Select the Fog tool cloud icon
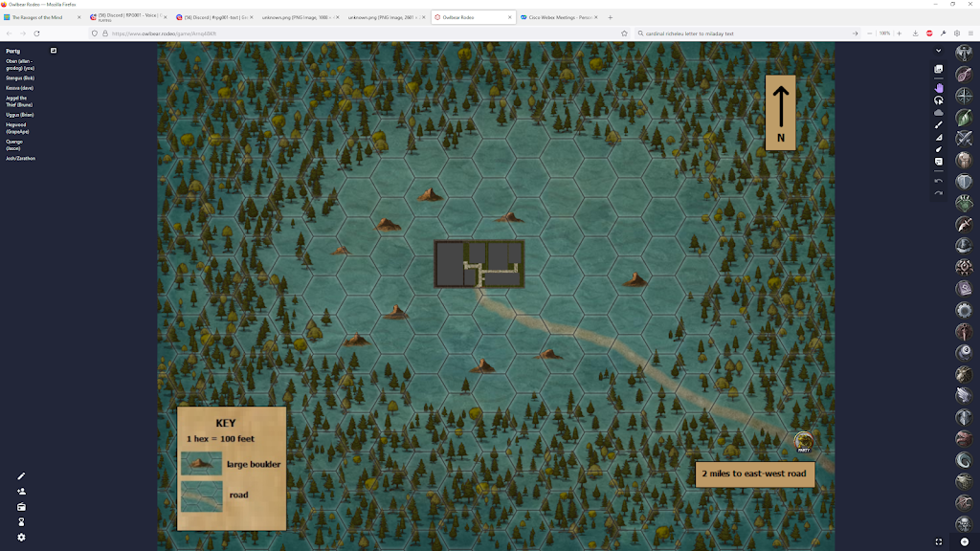This screenshot has width=980, height=551. pyautogui.click(x=939, y=112)
